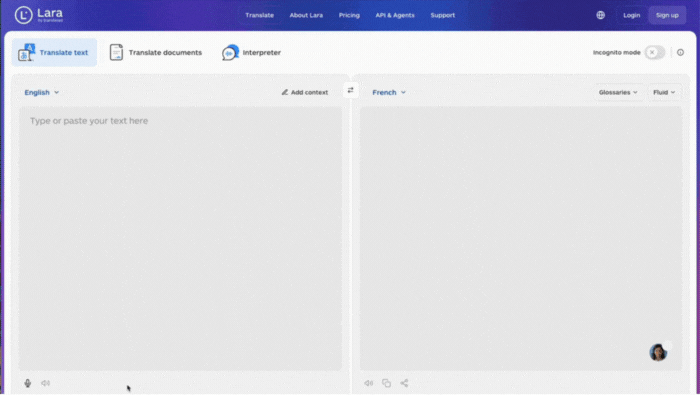Open the Fluid style dropdown

coord(664,92)
